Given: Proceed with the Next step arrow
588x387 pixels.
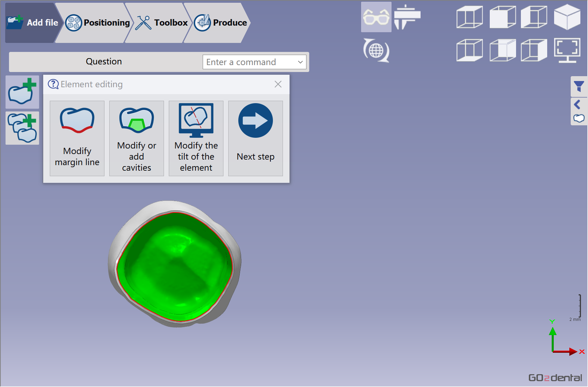Looking at the screenshot, I should coord(256,138).
